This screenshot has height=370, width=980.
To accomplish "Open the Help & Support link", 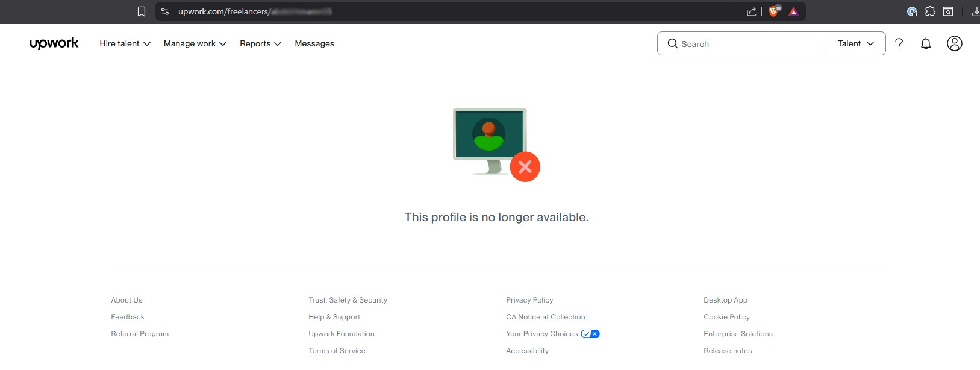I will coord(334,317).
